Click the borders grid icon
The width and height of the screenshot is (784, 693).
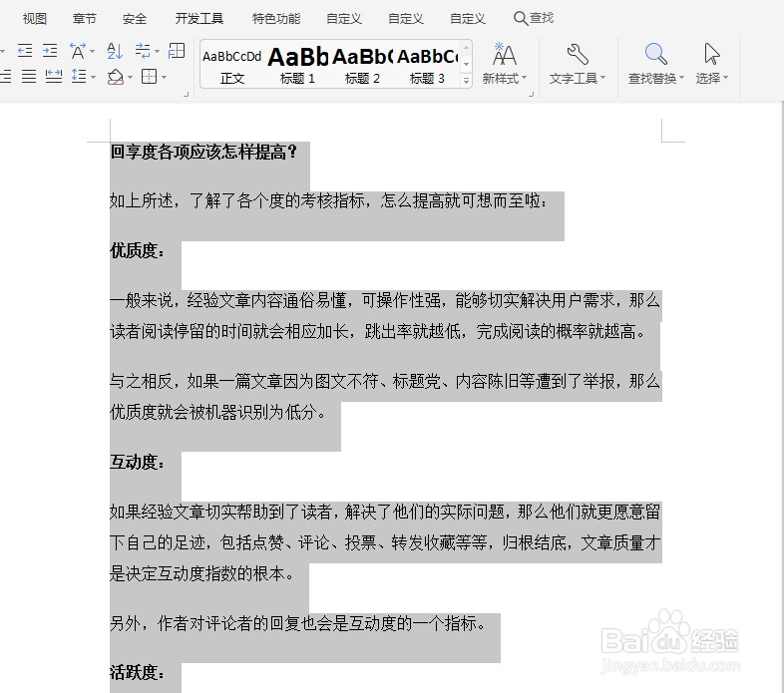[150, 77]
